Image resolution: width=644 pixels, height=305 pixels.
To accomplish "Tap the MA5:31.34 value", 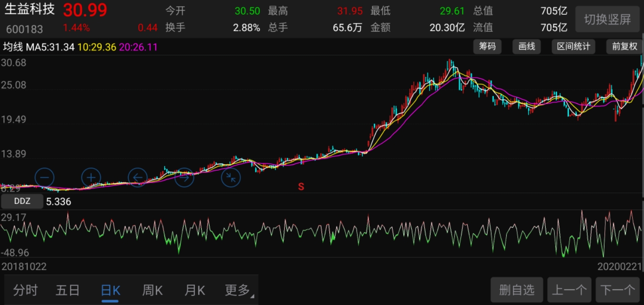I will coord(50,47).
